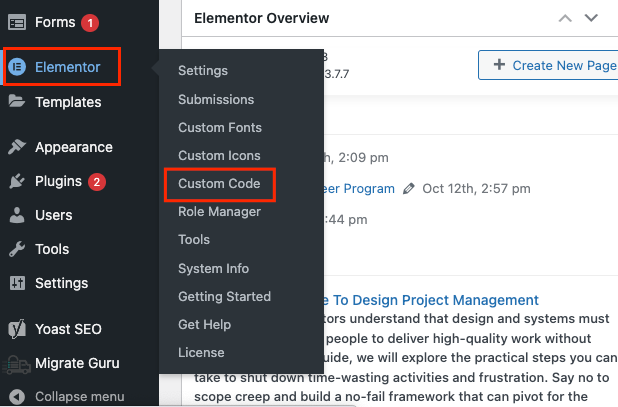The image size is (618, 407).
Task: Click the Appearance paintbrush icon
Action: [17, 147]
